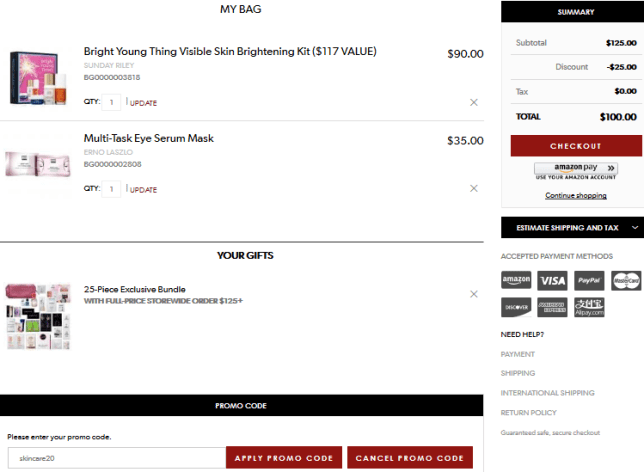Screen dimensions: 644x472
Task: Remove the 25-Piece Exclusive Bundle gift
Action: click(474, 294)
